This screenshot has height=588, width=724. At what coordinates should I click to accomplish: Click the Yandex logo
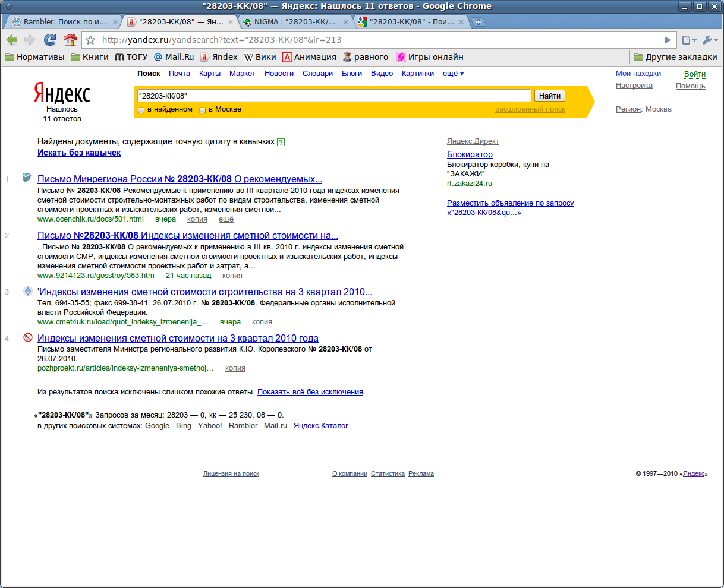(x=62, y=93)
